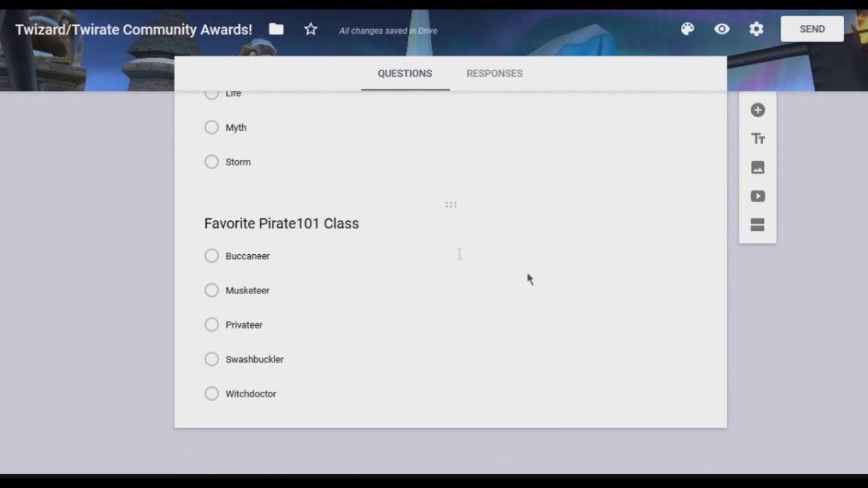Click the Myth option label

236,127
